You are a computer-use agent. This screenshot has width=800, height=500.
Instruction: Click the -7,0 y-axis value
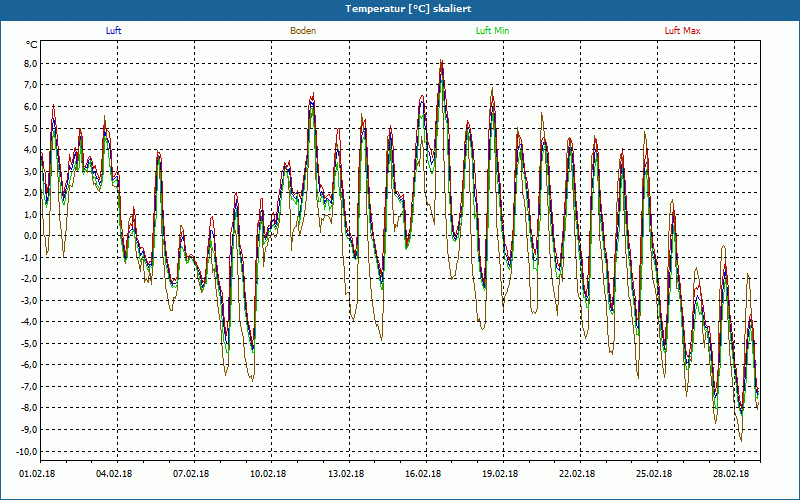[28, 387]
